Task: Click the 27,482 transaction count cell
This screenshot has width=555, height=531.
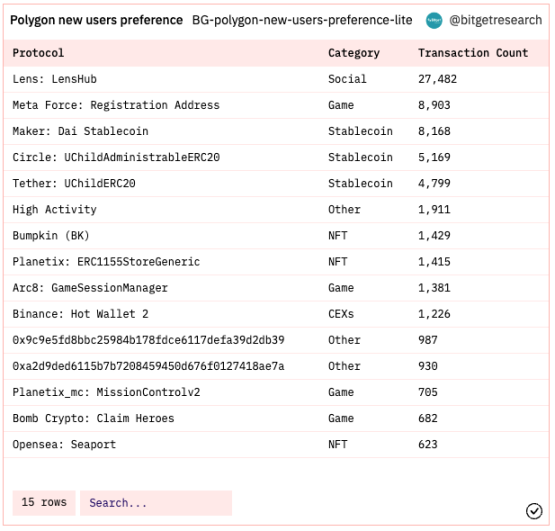Action: pos(437,79)
